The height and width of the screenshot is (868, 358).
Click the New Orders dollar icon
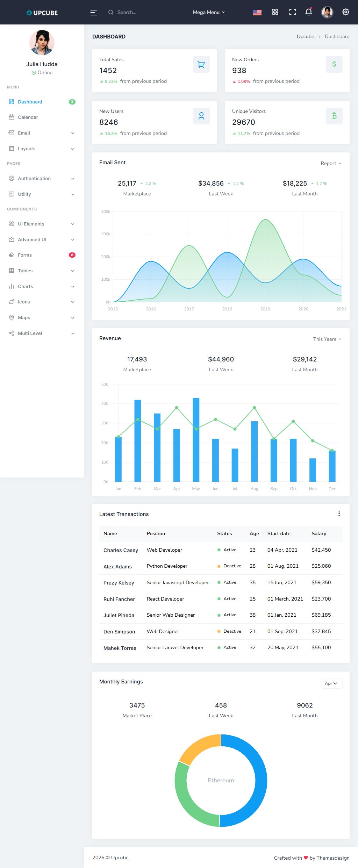[334, 64]
